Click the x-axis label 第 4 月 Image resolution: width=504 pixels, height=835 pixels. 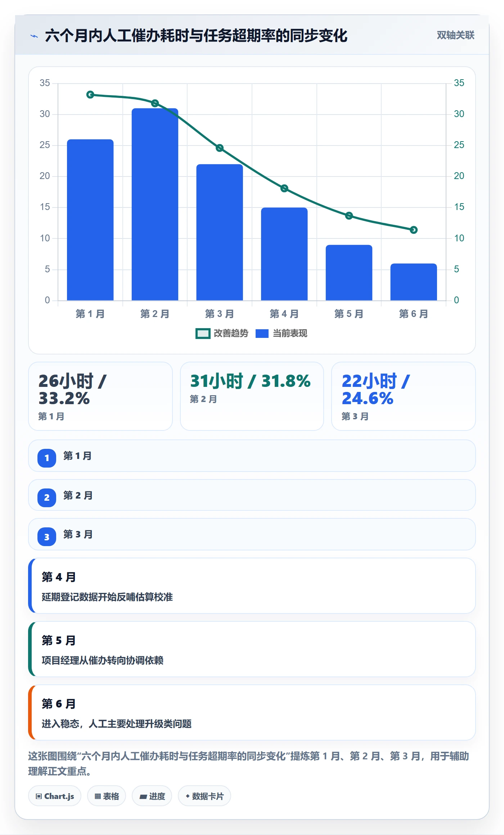click(x=284, y=314)
